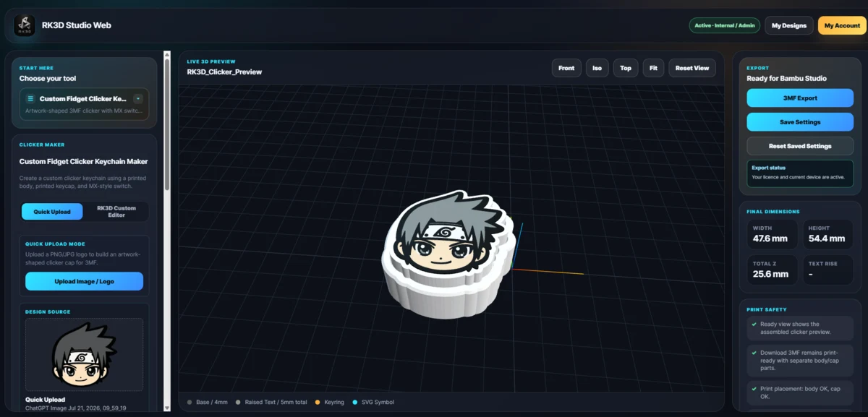Click the Ready for Bambu Studio heading
868x417 pixels.
click(787, 78)
